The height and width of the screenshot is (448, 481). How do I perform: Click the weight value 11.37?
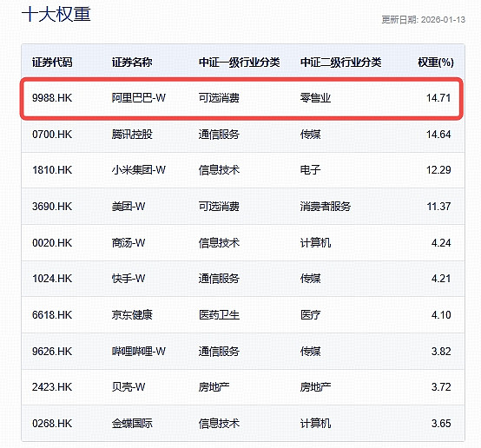coord(439,207)
